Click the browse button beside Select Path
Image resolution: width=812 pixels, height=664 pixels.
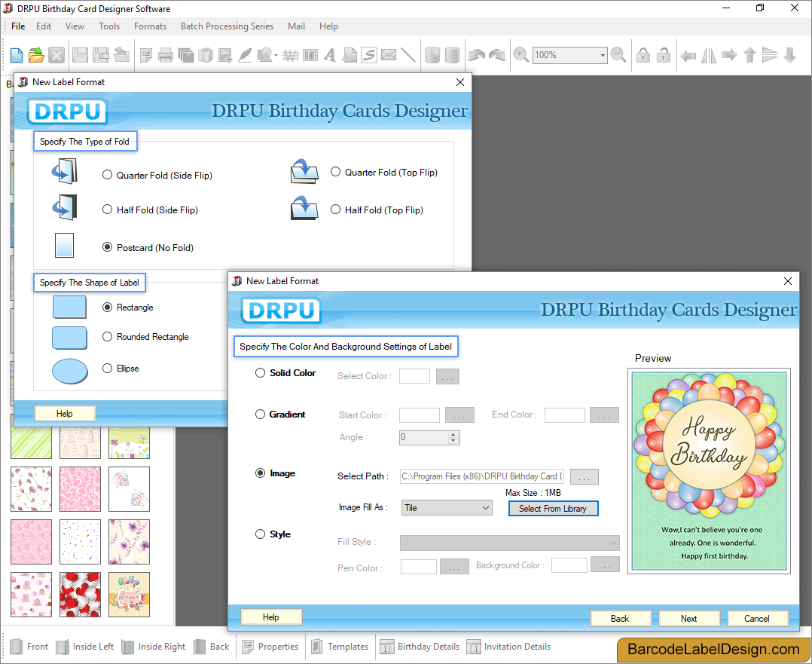(x=585, y=476)
